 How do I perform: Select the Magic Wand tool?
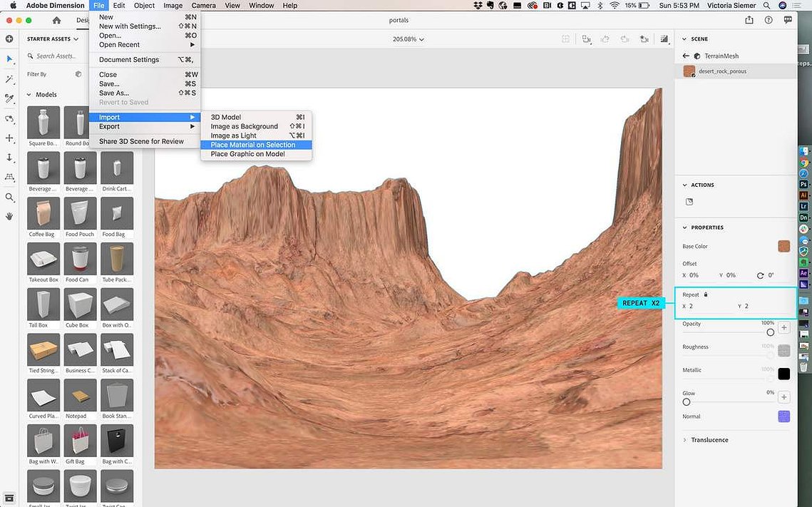[x=9, y=78]
